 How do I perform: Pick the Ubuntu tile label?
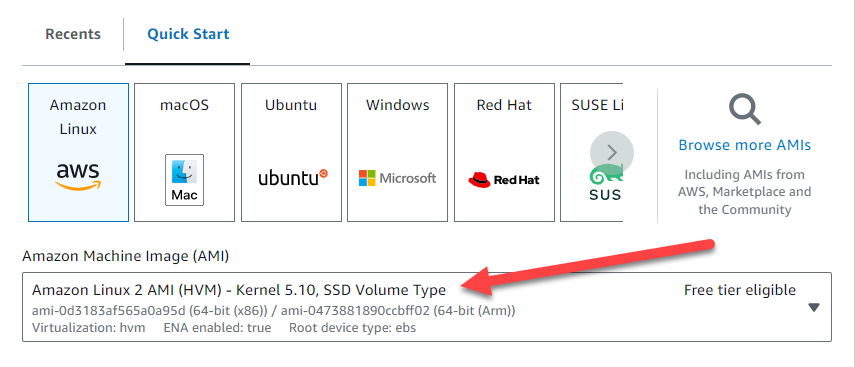point(291,105)
